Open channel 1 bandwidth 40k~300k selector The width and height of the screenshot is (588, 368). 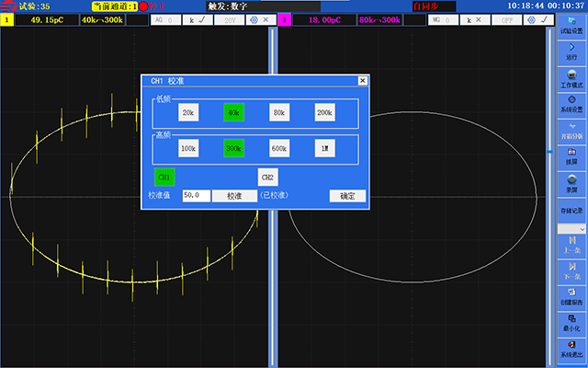pyautogui.click(x=102, y=18)
